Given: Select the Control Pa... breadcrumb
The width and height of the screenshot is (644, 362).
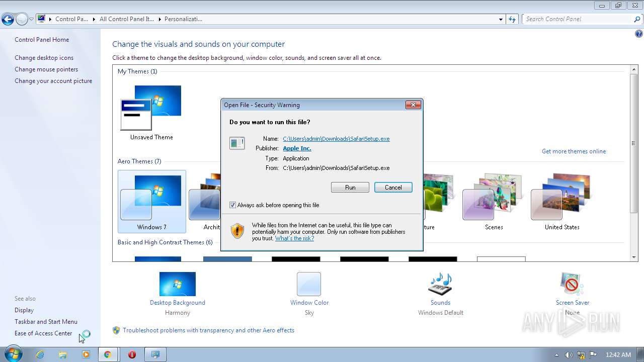Looking at the screenshot, I should [71, 19].
